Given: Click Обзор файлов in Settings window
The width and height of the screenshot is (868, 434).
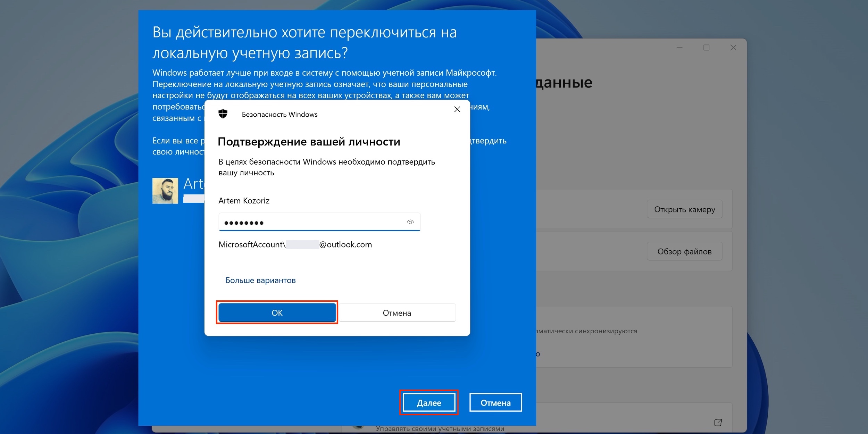Looking at the screenshot, I should (685, 251).
